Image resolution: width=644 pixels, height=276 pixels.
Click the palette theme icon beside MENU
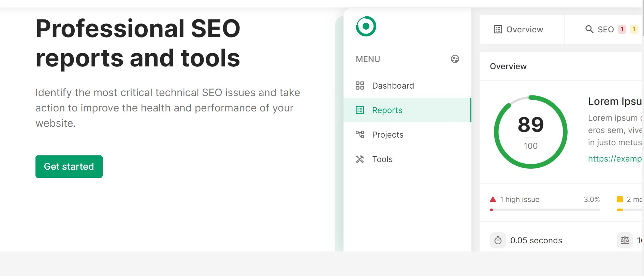455,59
